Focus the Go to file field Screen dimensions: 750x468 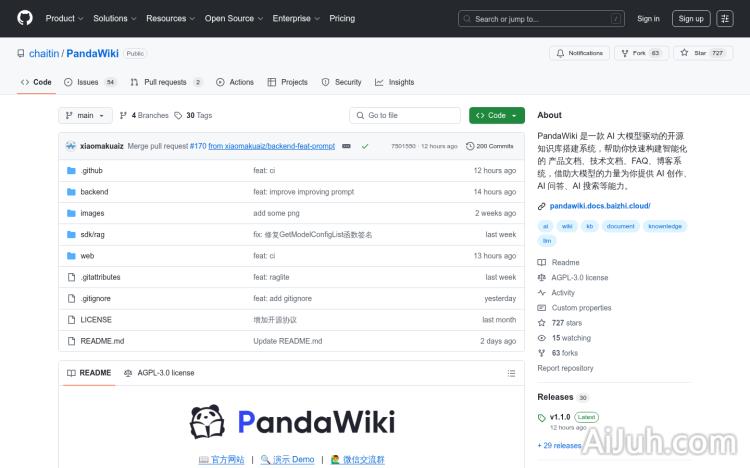coord(405,115)
